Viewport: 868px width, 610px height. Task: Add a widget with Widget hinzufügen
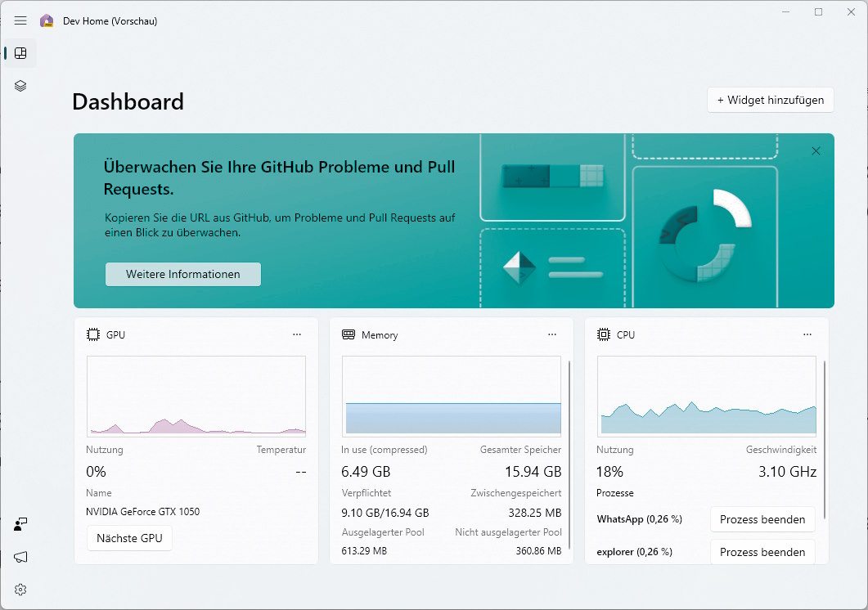point(771,101)
